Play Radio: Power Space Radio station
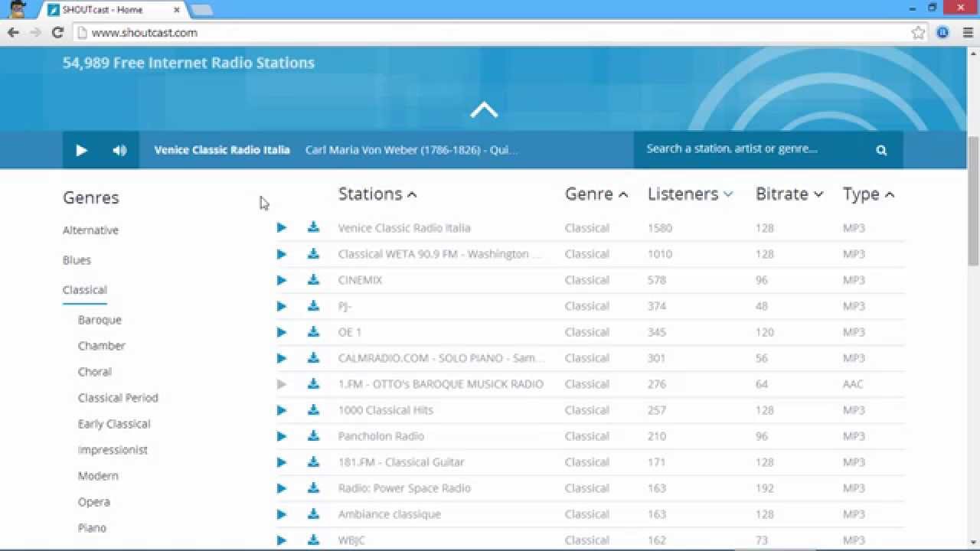The width and height of the screenshot is (980, 551). point(282,488)
